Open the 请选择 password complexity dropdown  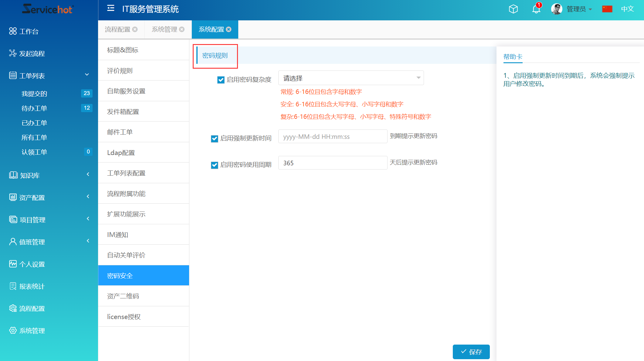(x=351, y=78)
